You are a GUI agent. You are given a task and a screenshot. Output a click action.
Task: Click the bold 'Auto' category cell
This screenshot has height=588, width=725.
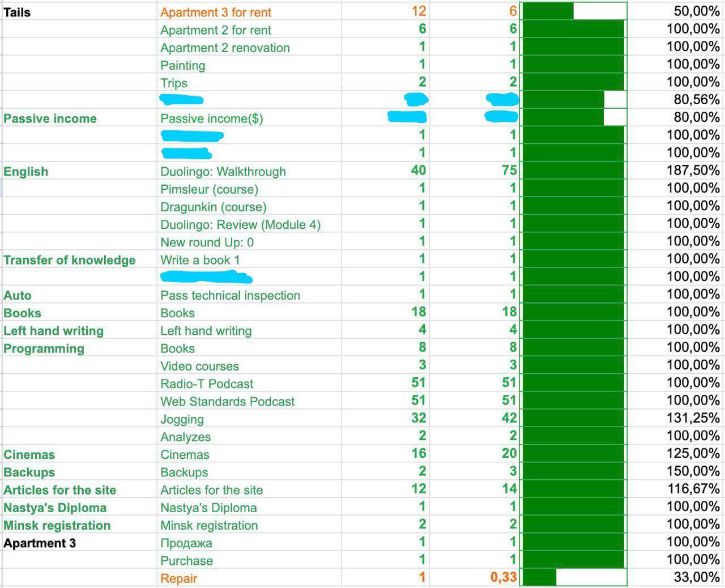[x=79, y=295]
